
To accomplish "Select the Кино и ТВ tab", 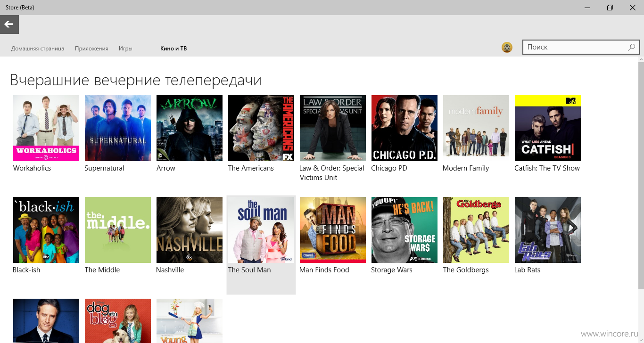I will point(173,49).
